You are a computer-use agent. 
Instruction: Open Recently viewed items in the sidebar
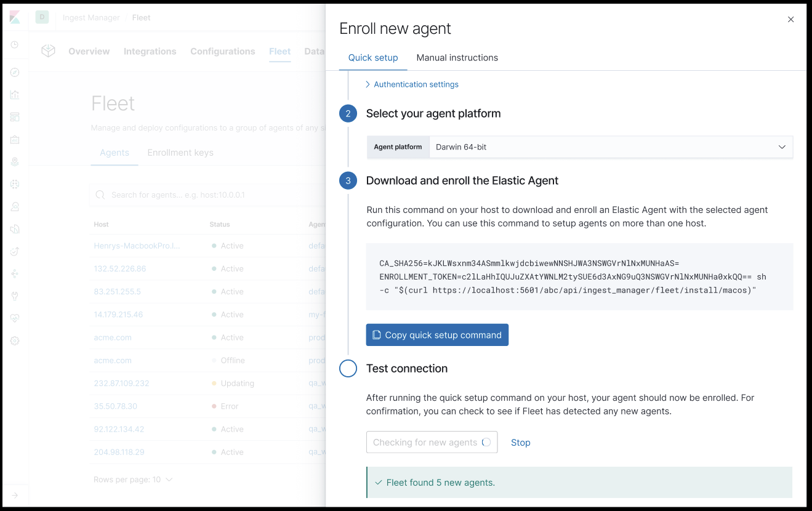coord(15,44)
